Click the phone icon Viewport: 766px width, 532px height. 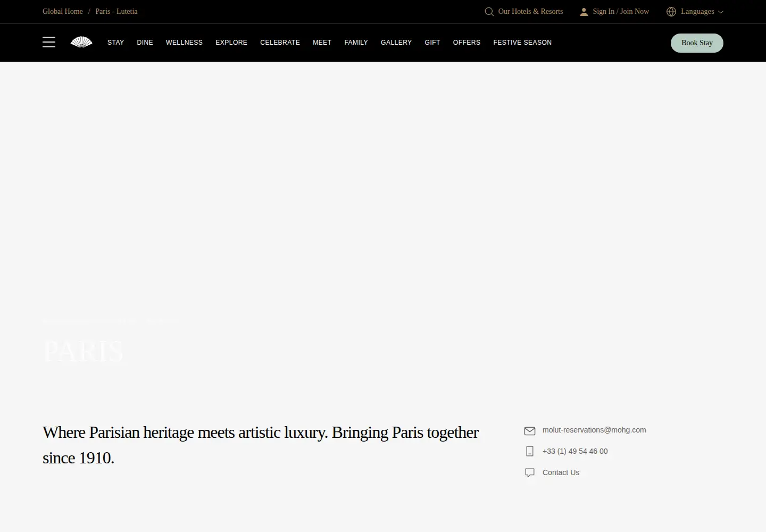coord(530,451)
